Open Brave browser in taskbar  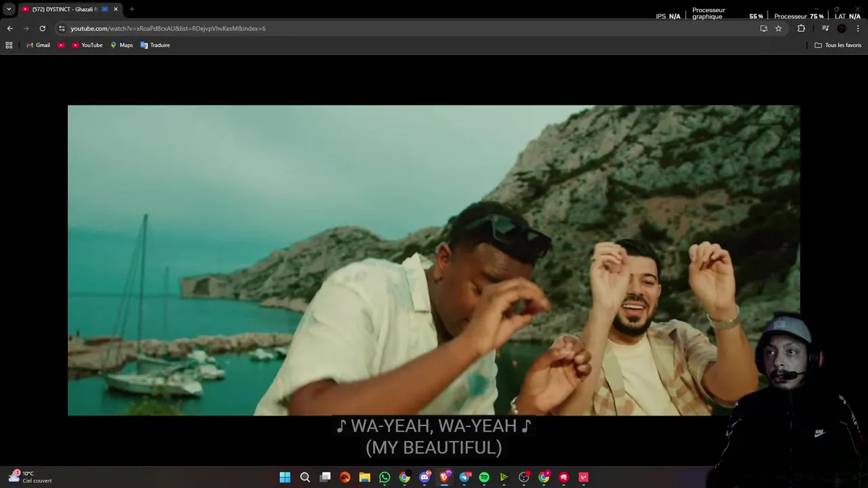[444, 477]
